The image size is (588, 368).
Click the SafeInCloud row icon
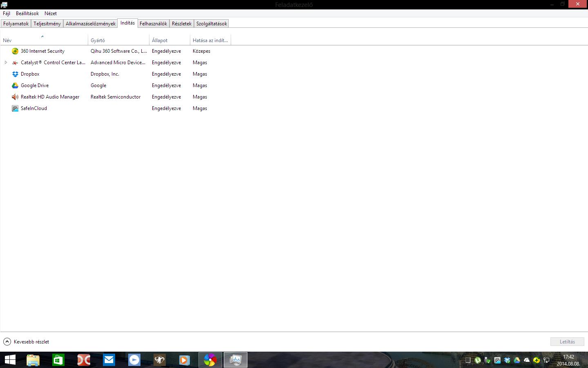click(15, 108)
